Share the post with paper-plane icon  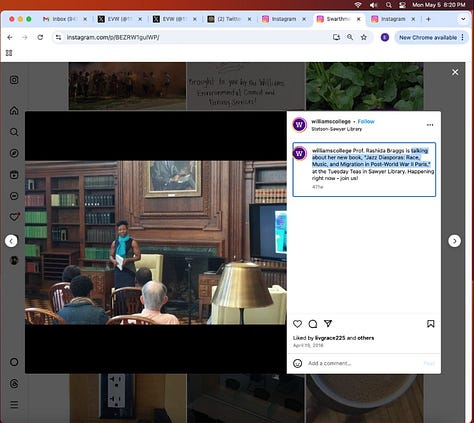click(328, 323)
